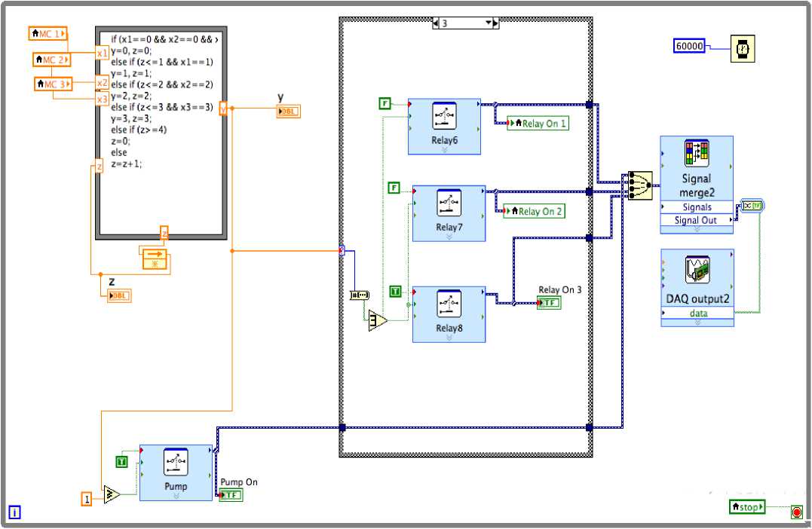Select the Relay6 express VI icon
Screen dimensions: 812x529
(444, 116)
